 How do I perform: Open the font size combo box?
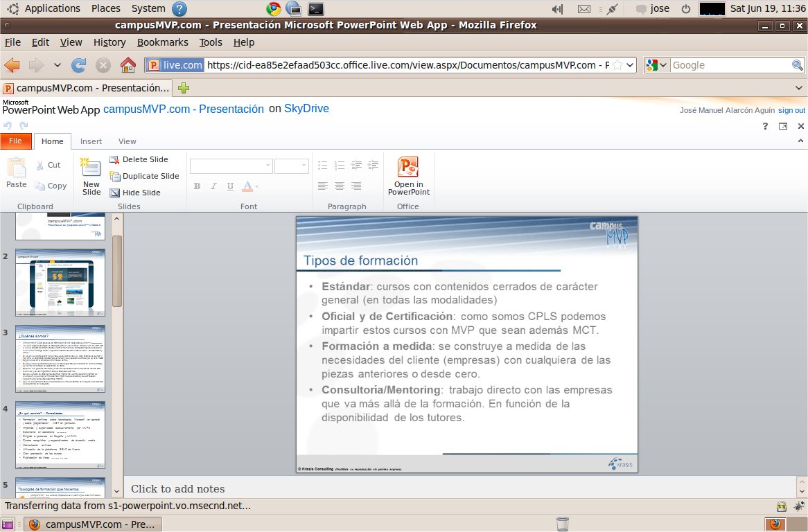click(x=292, y=166)
